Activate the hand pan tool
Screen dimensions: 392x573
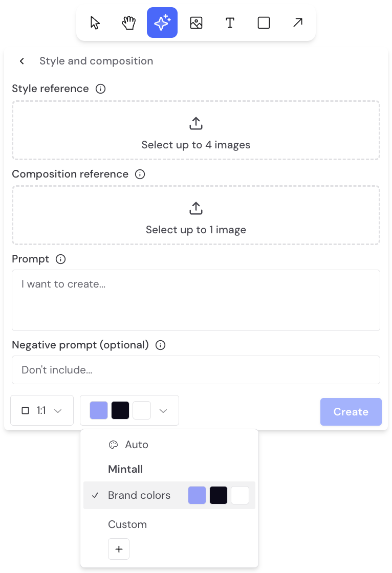129,23
